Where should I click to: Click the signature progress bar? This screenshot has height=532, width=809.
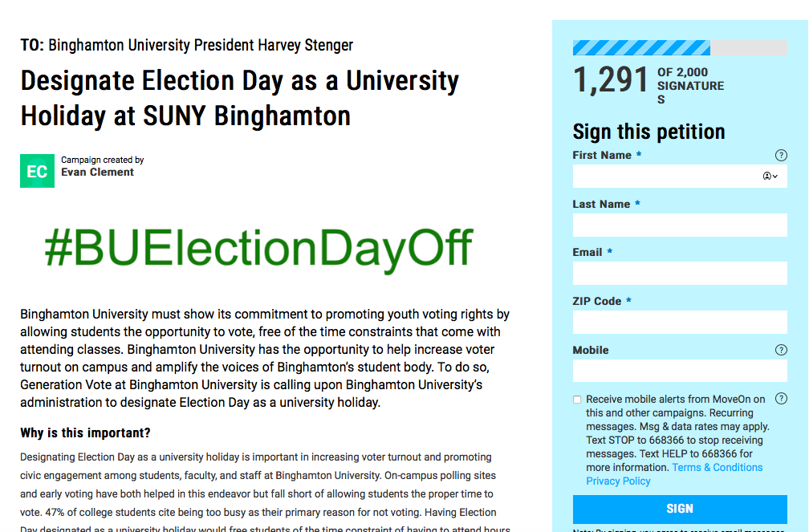(x=680, y=48)
